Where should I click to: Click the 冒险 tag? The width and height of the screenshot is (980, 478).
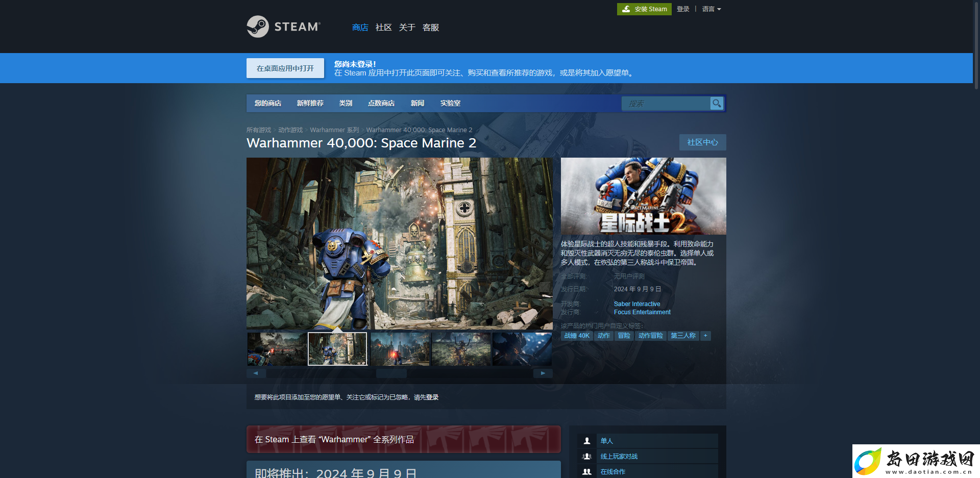(624, 336)
